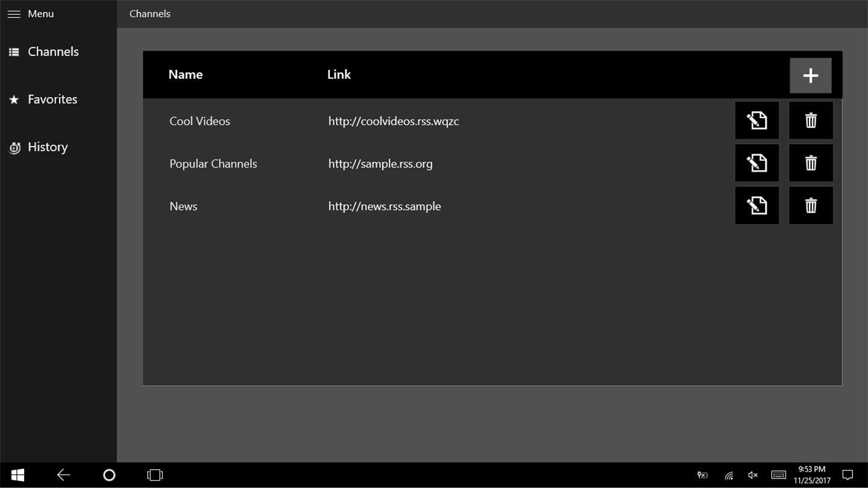Image resolution: width=868 pixels, height=488 pixels.
Task: Delete the News channel
Action: (x=811, y=205)
